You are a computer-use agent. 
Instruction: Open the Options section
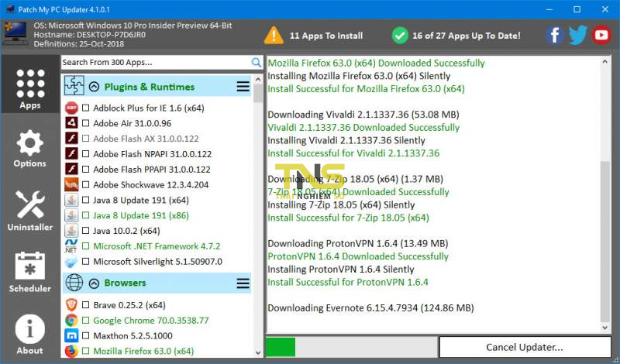pyautogui.click(x=30, y=148)
